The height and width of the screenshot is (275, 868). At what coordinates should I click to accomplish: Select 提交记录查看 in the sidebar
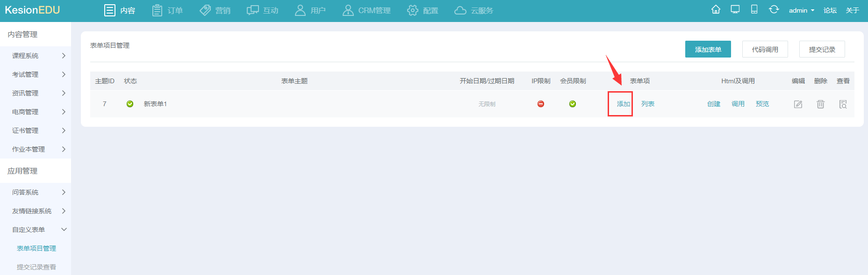pos(36,267)
